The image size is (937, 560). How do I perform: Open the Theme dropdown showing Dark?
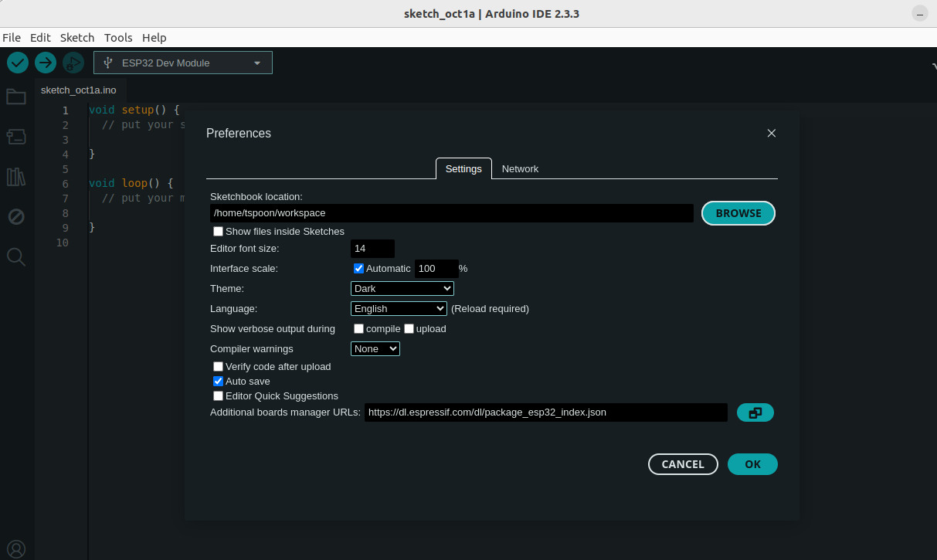pos(402,289)
